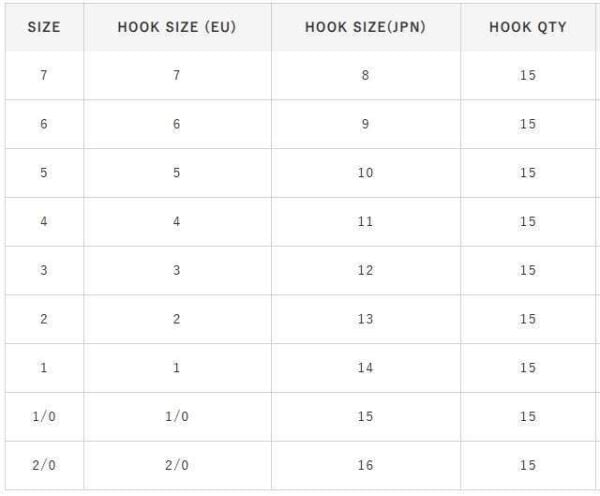The height and width of the screenshot is (496, 600).
Task: Click 2/0 in the SIZE column
Action: [43, 465]
